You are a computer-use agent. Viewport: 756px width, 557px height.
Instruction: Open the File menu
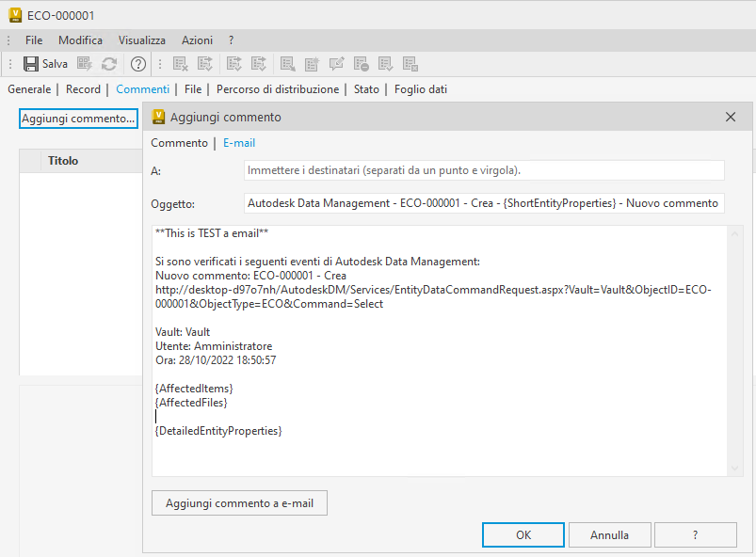point(34,40)
